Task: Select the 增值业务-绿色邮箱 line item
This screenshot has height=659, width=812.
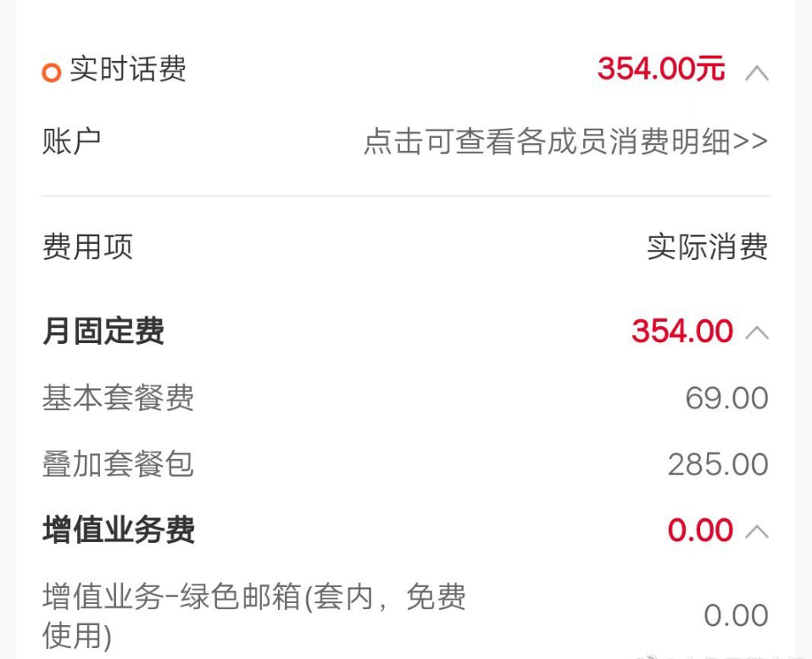Action: (253, 616)
